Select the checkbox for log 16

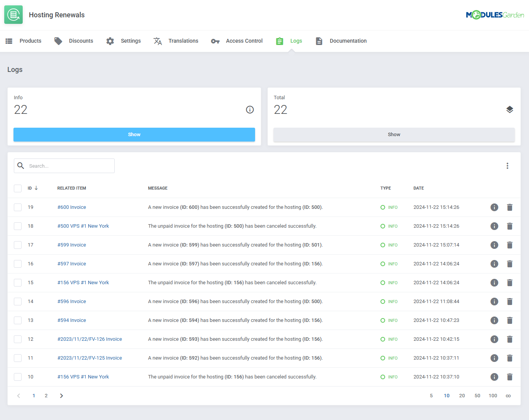click(18, 264)
